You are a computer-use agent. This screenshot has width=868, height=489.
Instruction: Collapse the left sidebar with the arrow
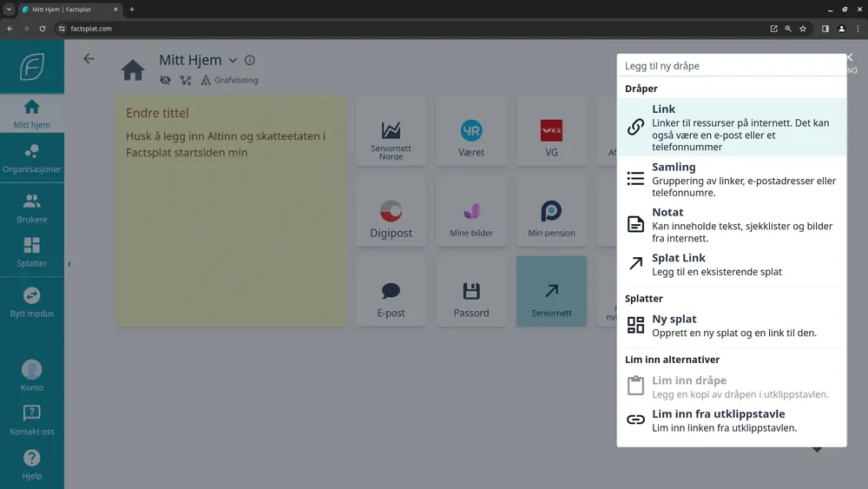(x=69, y=264)
